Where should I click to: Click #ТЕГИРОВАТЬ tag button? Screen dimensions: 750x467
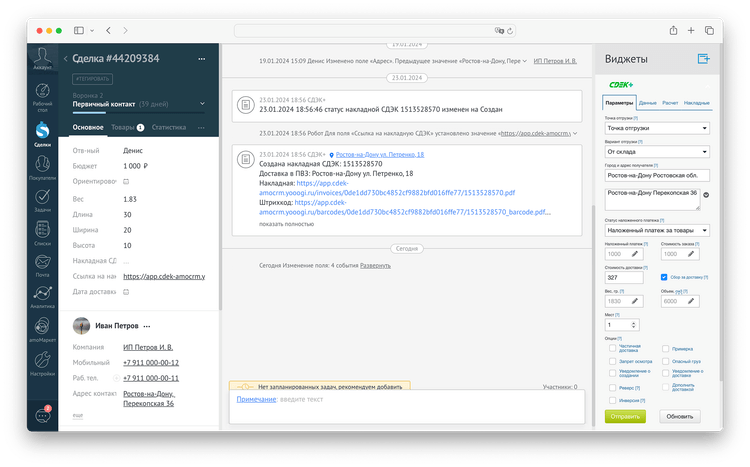93,79
